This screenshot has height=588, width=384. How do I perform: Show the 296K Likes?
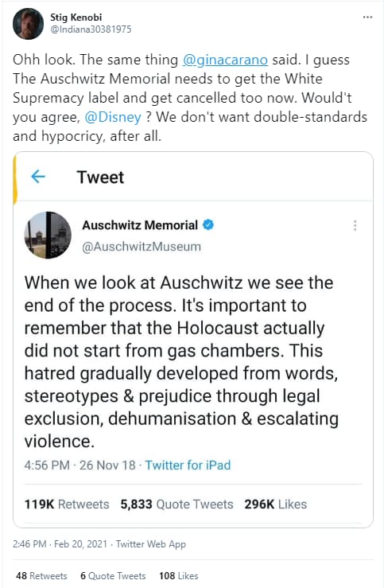[x=275, y=504]
